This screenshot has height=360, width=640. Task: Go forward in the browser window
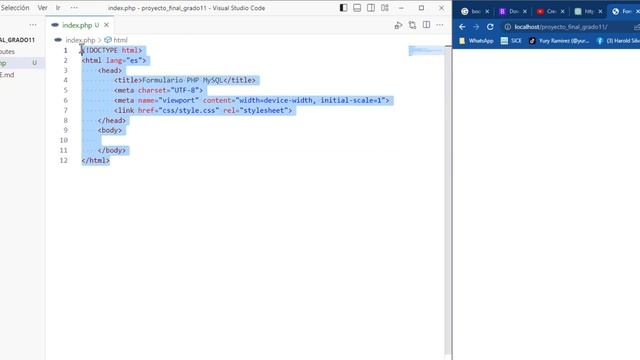(x=476, y=27)
